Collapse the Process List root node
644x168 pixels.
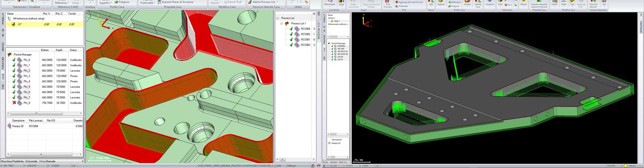coord(277,18)
